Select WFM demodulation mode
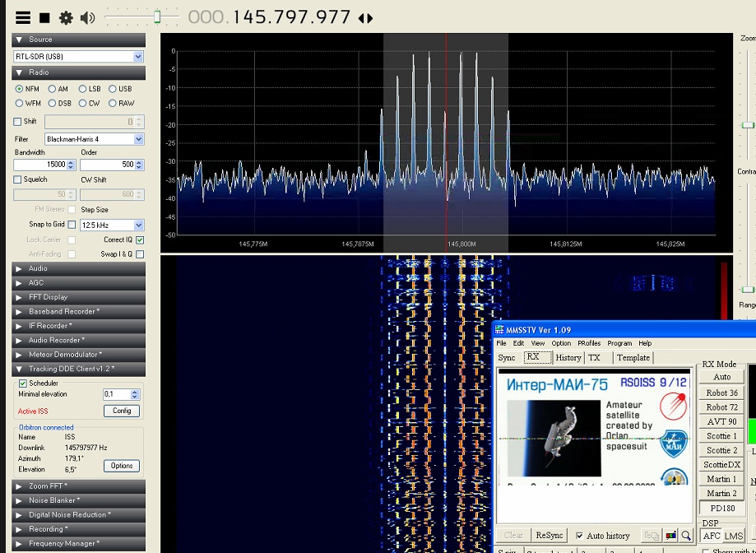The width and height of the screenshot is (756, 553). click(x=19, y=103)
